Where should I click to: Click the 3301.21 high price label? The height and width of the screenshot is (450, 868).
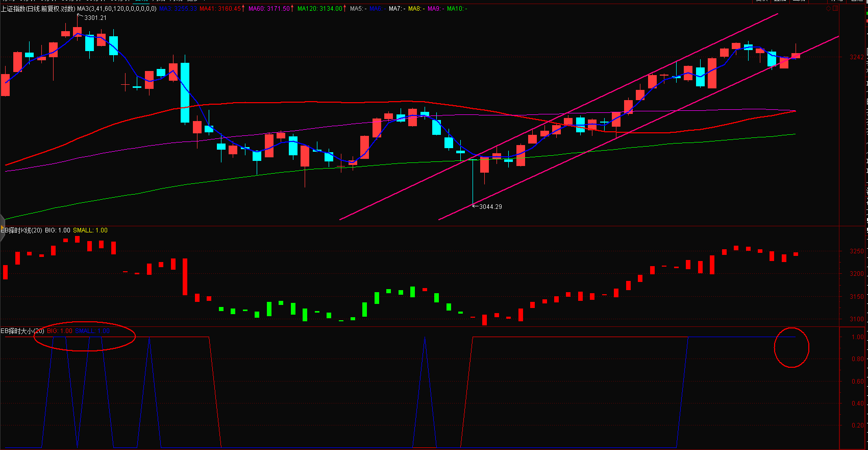pyautogui.click(x=95, y=18)
